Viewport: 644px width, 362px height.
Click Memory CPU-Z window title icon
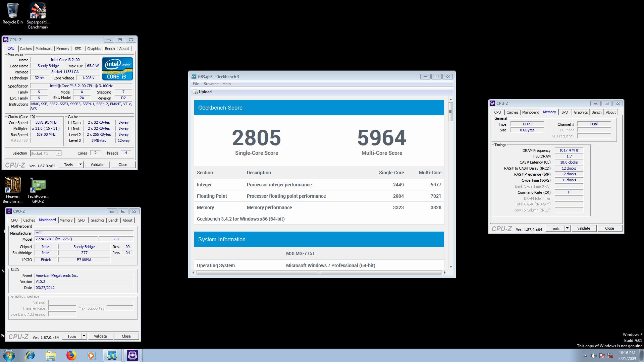[x=492, y=103]
